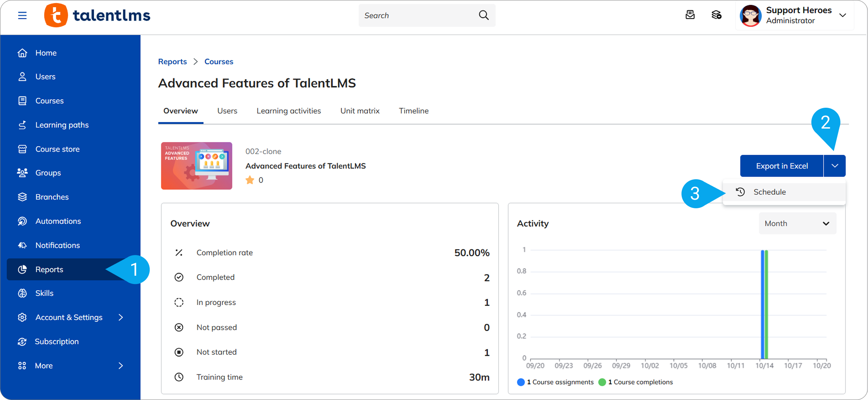Go to Branches in sidebar

[x=52, y=197]
